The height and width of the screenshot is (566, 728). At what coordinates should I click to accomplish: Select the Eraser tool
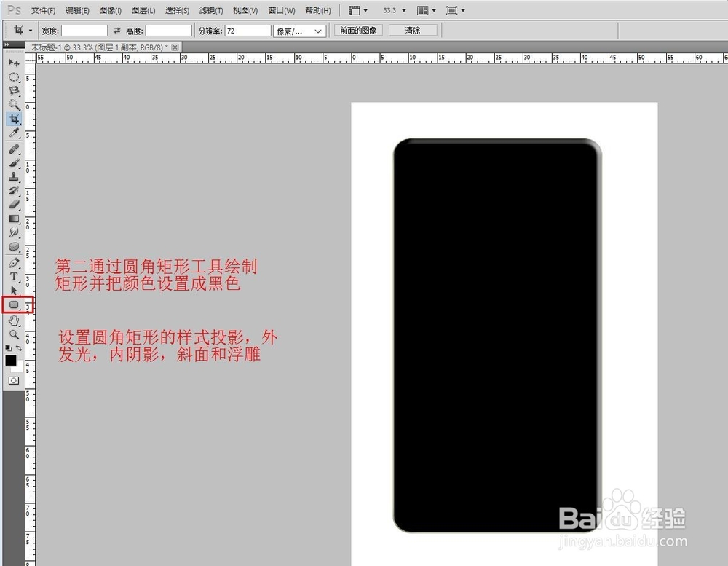pos(14,205)
